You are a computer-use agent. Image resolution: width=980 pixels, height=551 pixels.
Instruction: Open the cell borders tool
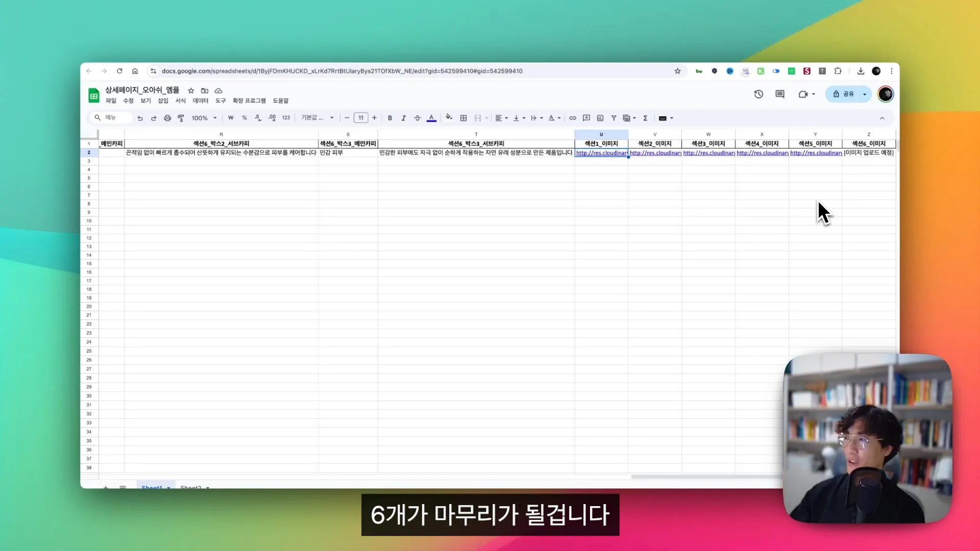463,118
